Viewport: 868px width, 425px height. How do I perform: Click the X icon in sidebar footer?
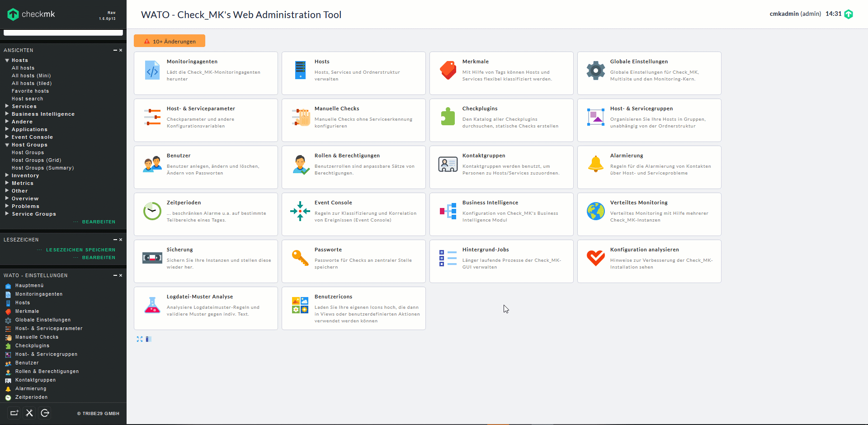[x=29, y=413]
